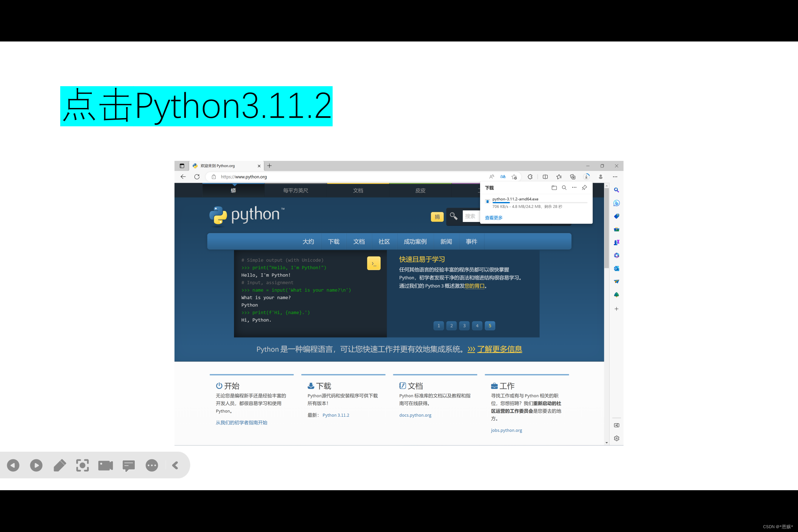
Task: Click the video camera icon
Action: click(x=105, y=465)
